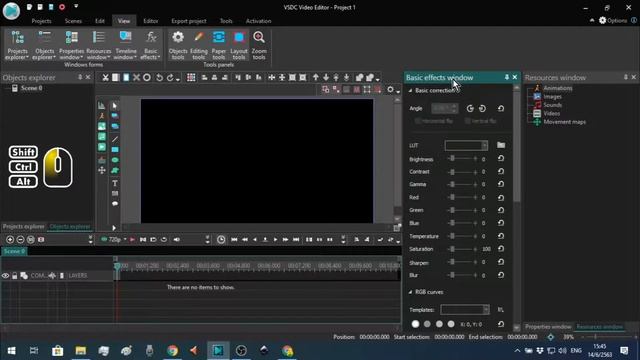Viewport: 640px width, 360px height.
Task: Switch to the Projects explorer bottom tab
Action: point(24,227)
